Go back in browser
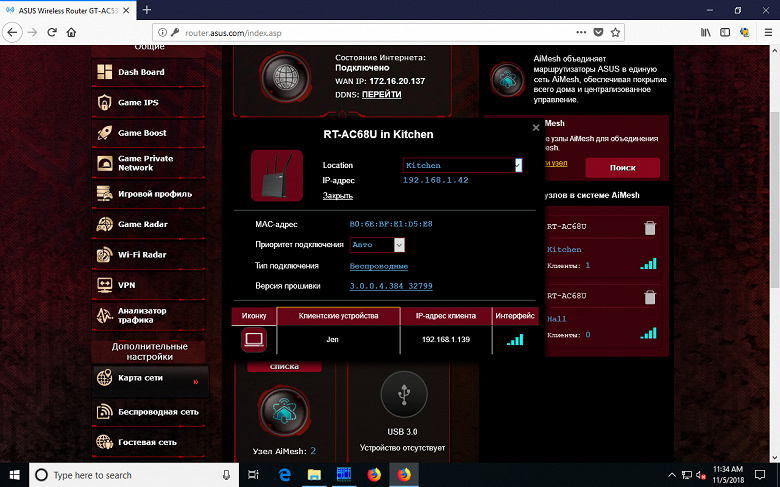The width and height of the screenshot is (780, 487). point(12,33)
